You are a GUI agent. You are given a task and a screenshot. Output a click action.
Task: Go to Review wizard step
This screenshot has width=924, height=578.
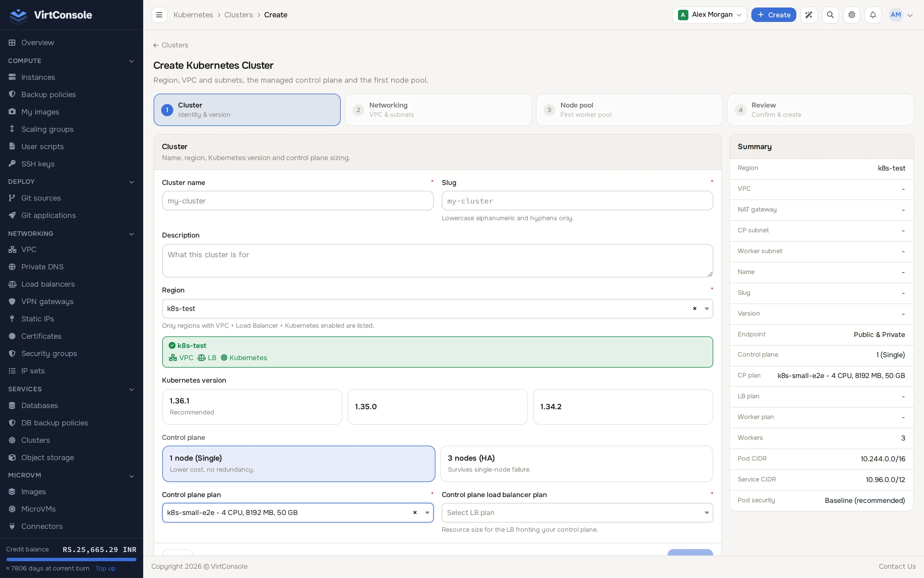pyautogui.click(x=820, y=110)
